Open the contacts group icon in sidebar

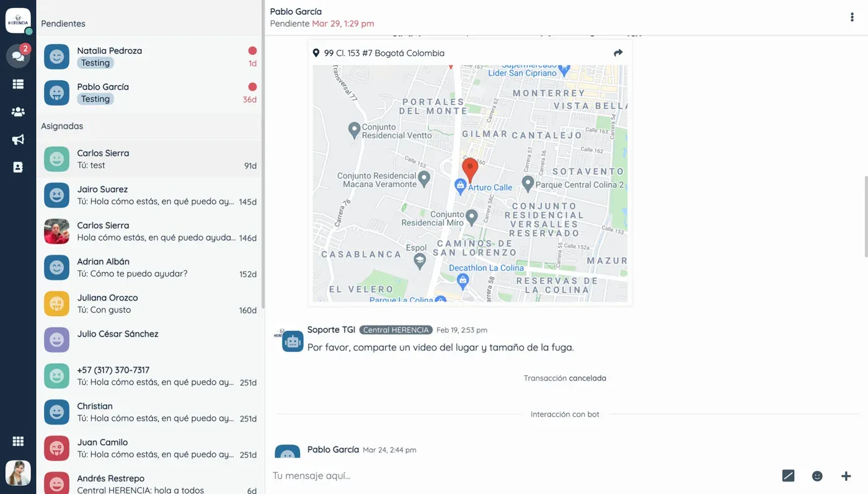18,112
